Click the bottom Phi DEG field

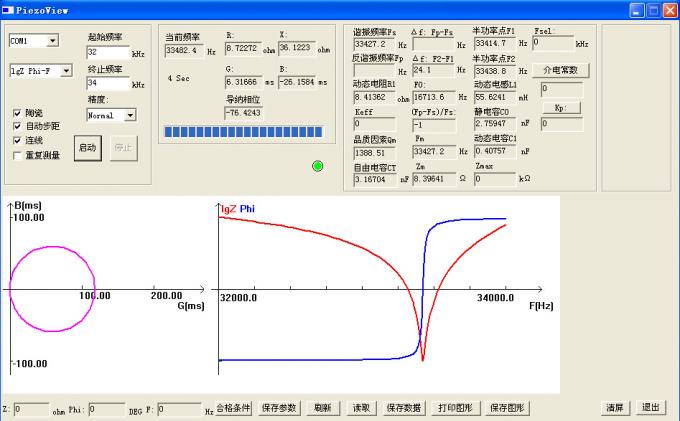click(x=107, y=409)
